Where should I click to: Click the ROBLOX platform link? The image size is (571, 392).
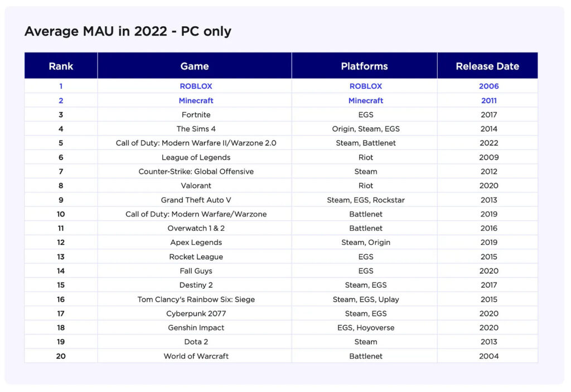(x=365, y=86)
